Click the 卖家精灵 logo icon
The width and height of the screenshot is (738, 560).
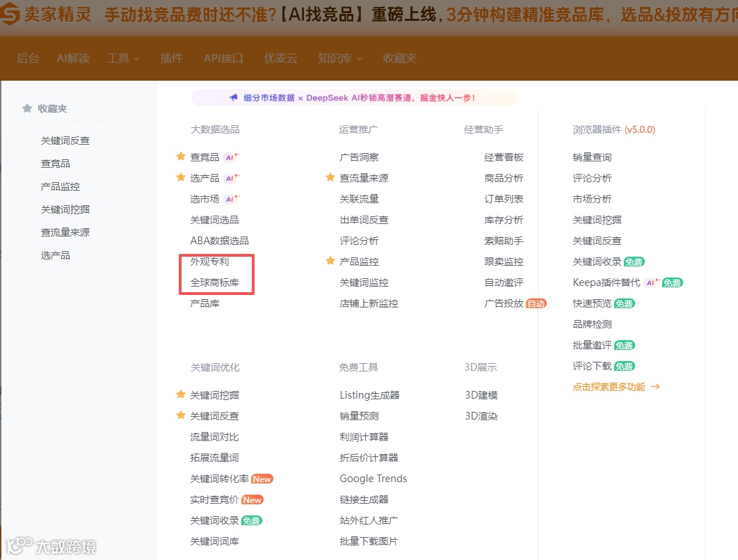[x=10, y=13]
